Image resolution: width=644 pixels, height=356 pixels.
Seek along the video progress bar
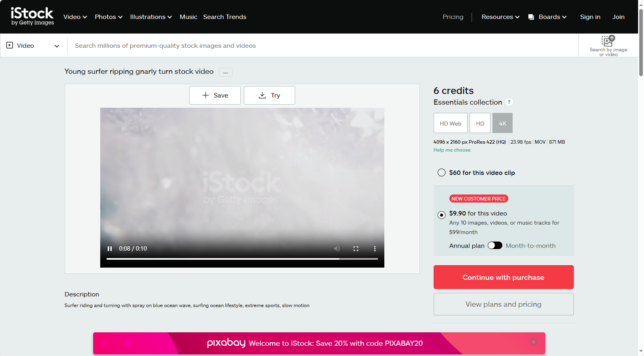242,259
